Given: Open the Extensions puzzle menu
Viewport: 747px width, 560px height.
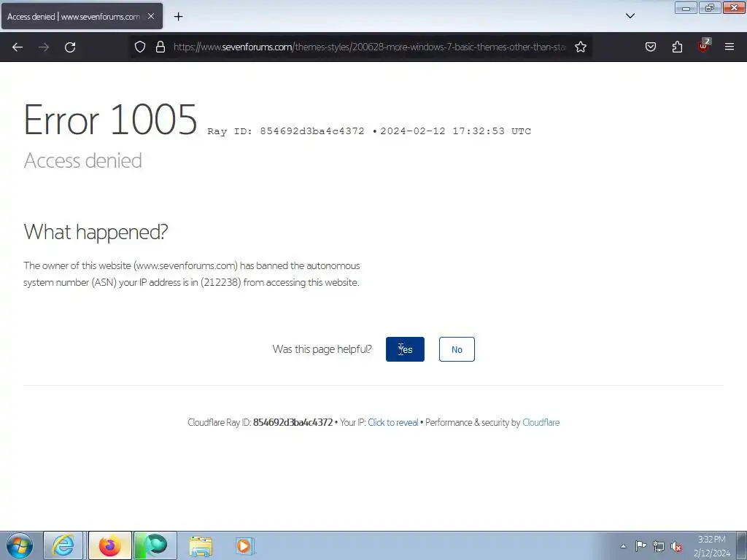Looking at the screenshot, I should (x=677, y=47).
